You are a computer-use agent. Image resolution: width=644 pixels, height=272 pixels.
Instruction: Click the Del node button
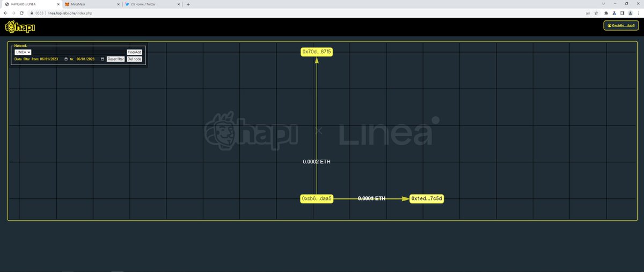pos(134,59)
